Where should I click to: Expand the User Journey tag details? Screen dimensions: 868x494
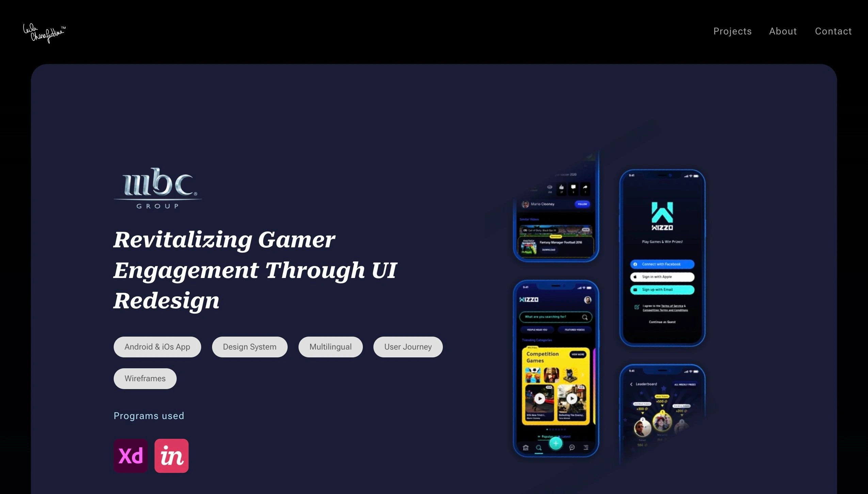pyautogui.click(x=408, y=346)
